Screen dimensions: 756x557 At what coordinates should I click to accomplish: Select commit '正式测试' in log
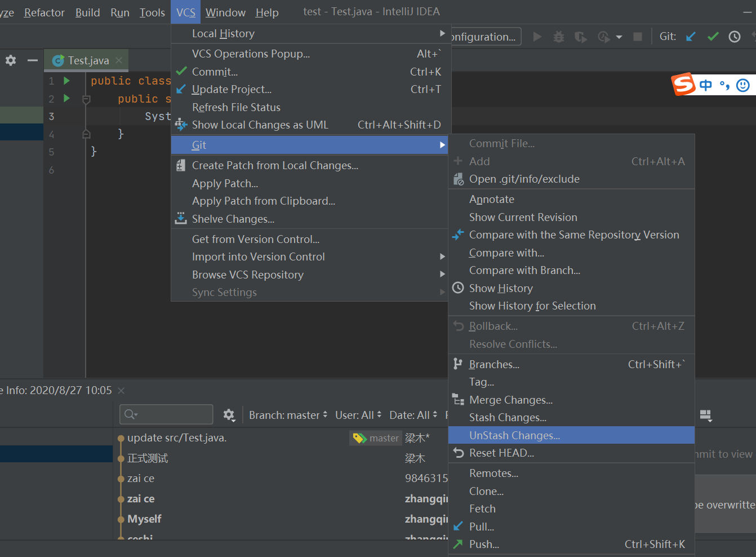click(x=148, y=458)
